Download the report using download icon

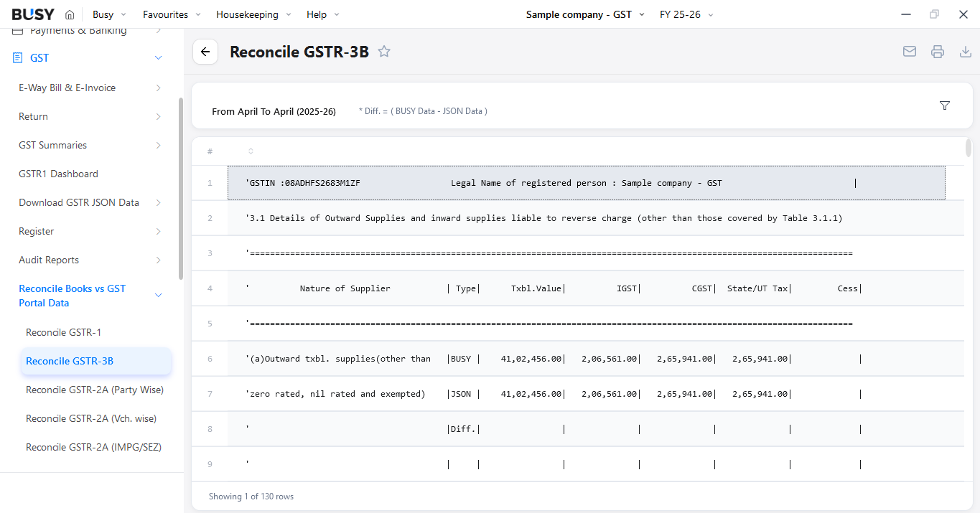[966, 52]
